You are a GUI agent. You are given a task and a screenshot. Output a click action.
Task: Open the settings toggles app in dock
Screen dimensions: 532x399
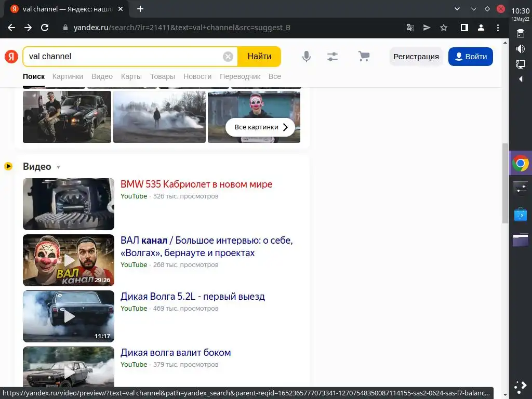521,188
